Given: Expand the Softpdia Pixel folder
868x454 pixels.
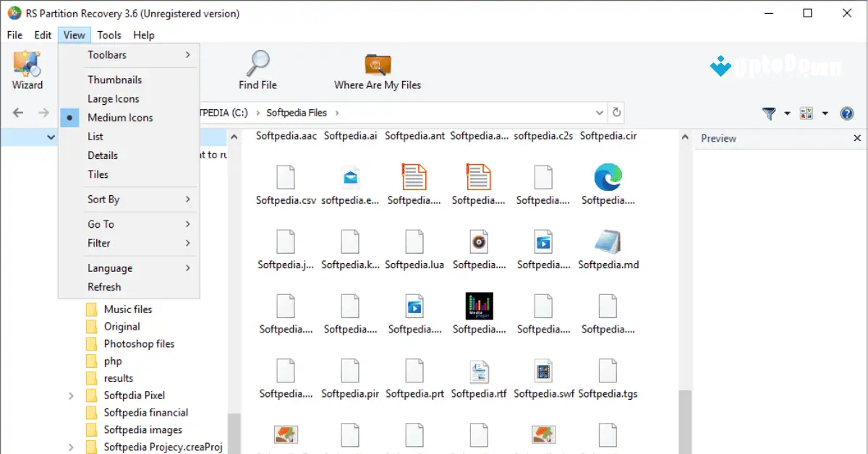Looking at the screenshot, I should tap(71, 395).
